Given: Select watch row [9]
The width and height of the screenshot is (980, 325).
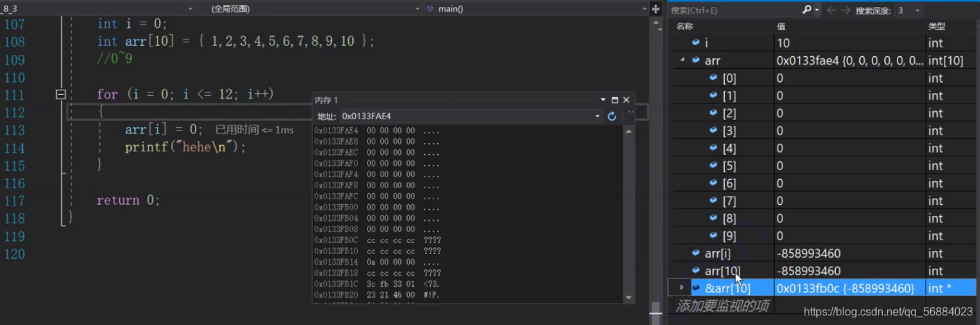Looking at the screenshot, I should 825,235.
